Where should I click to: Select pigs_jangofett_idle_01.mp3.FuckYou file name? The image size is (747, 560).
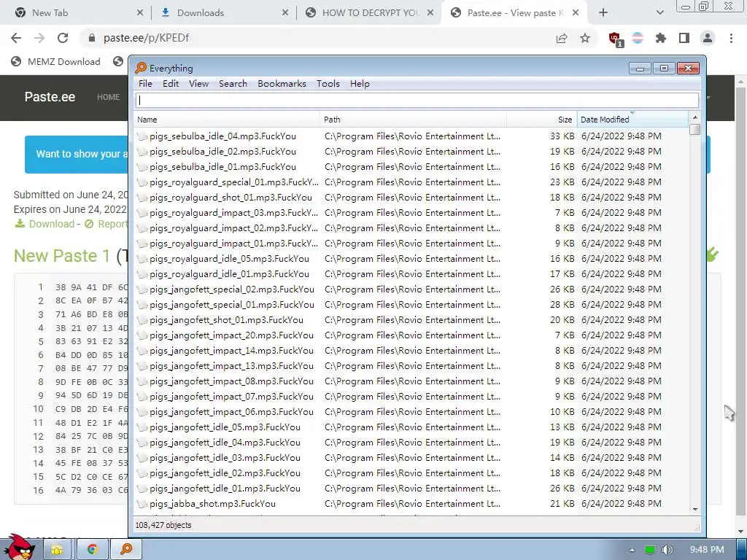(225, 488)
